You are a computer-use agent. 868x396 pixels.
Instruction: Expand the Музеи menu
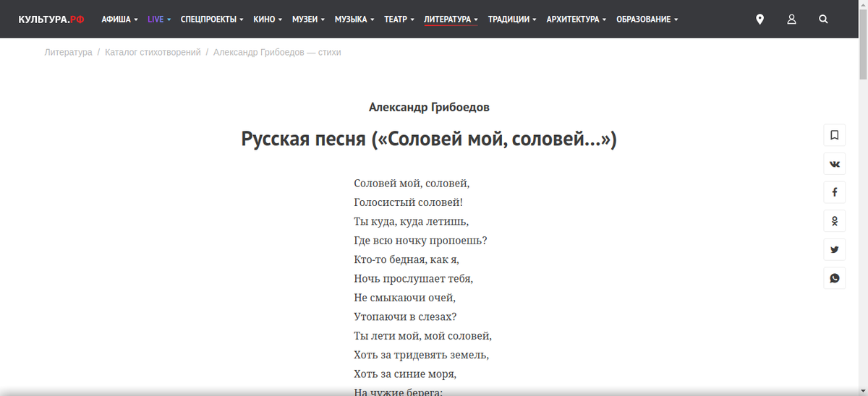pyautogui.click(x=309, y=20)
